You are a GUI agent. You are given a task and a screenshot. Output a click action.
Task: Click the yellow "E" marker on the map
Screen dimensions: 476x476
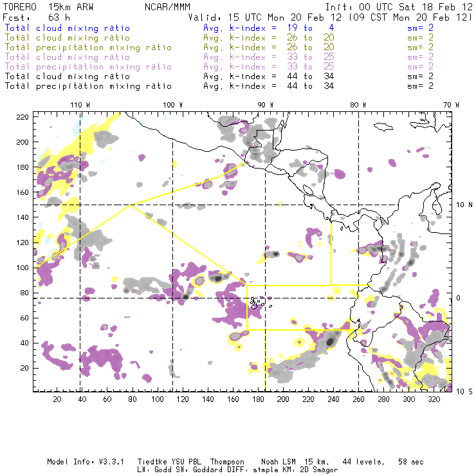pyautogui.click(x=280, y=205)
